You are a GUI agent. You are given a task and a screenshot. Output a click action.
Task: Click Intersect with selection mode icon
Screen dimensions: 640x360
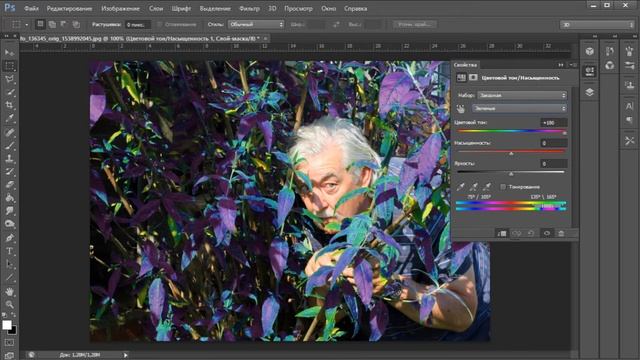76,24
